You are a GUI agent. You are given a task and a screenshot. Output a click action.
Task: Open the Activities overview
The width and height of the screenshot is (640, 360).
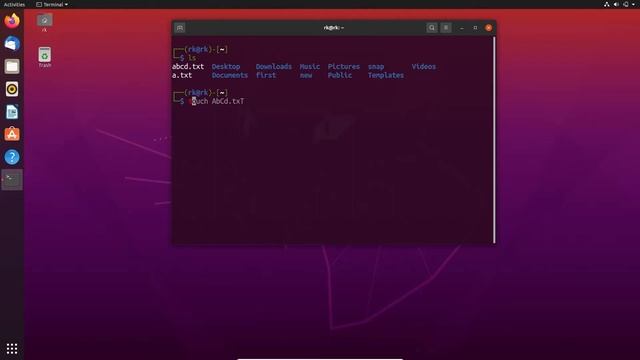tap(14, 4)
